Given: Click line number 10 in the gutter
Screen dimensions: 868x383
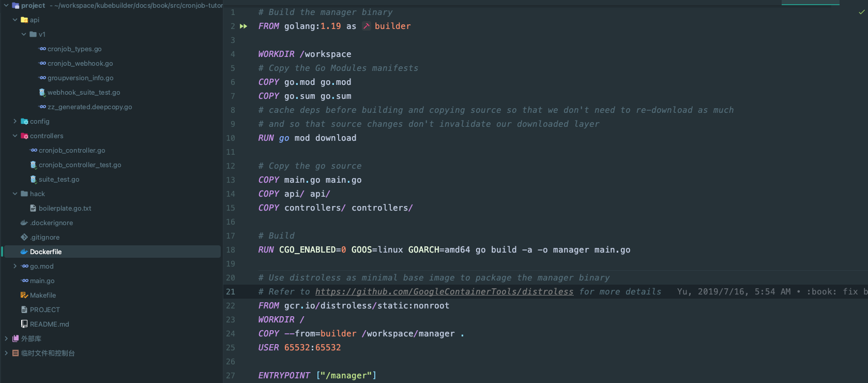Looking at the screenshot, I should [230, 138].
